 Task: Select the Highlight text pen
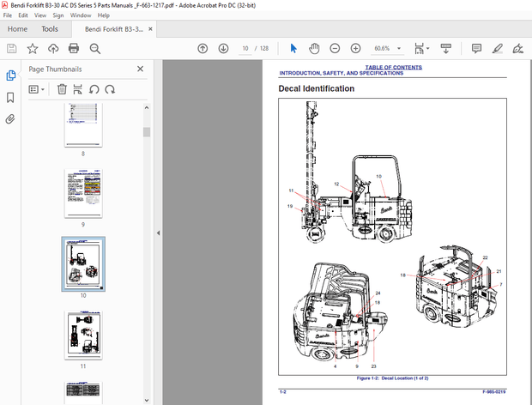coord(498,49)
